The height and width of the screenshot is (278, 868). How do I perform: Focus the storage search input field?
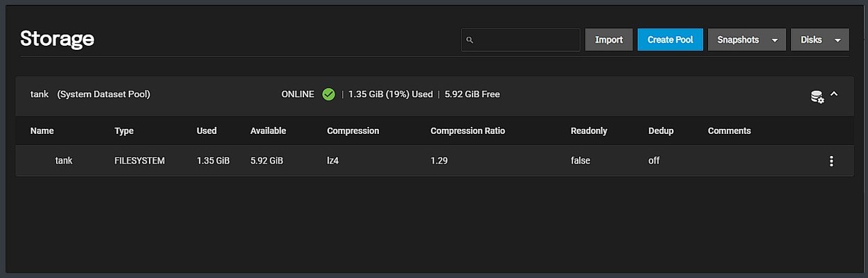tap(526, 40)
